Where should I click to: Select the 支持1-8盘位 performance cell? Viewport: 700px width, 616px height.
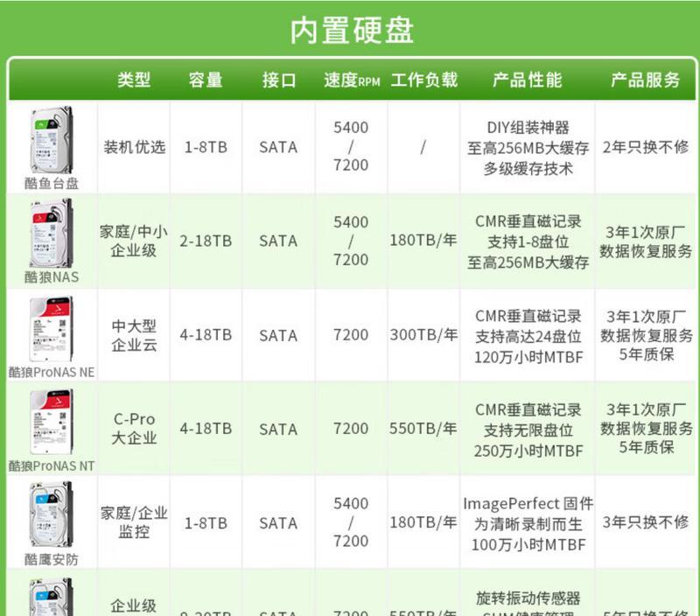tap(528, 241)
